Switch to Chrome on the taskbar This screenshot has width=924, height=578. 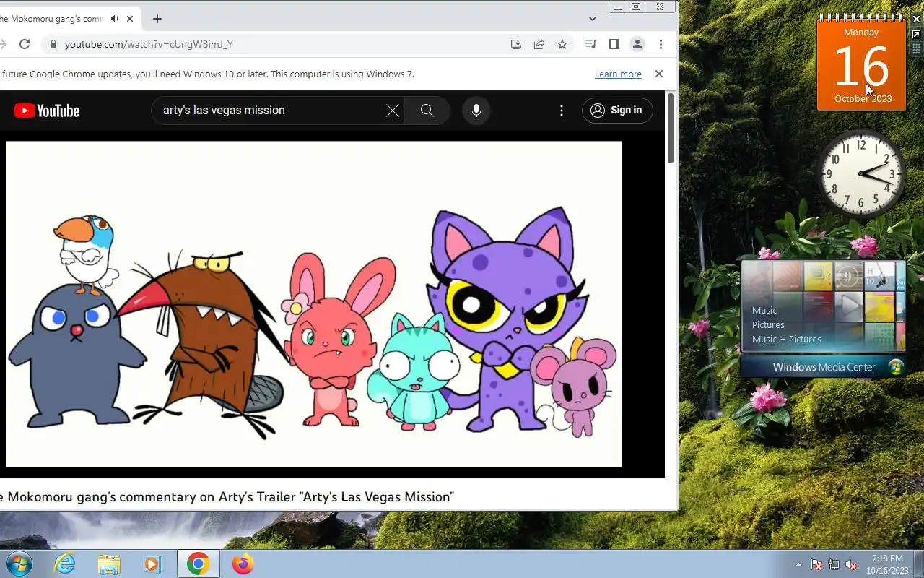(198, 564)
